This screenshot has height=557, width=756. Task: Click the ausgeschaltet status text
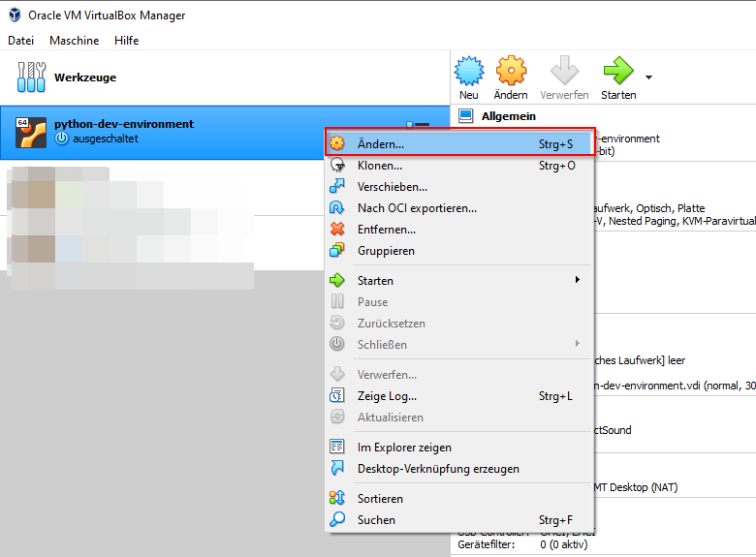[x=106, y=139]
